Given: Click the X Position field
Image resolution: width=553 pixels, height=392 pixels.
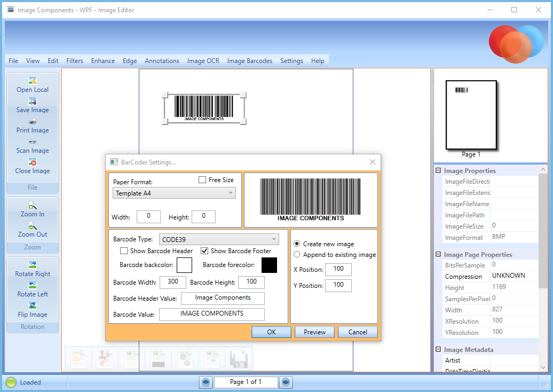Looking at the screenshot, I should point(338,269).
